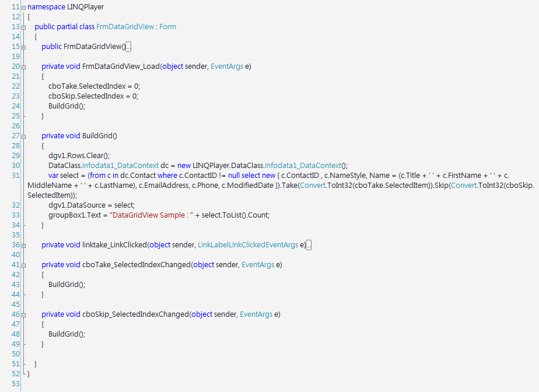Click 'linktake_LinkClicked' method name

coord(114,245)
